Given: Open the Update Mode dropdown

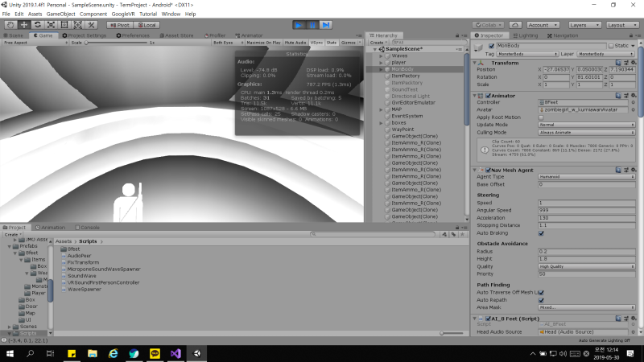Looking at the screenshot, I should [x=587, y=125].
